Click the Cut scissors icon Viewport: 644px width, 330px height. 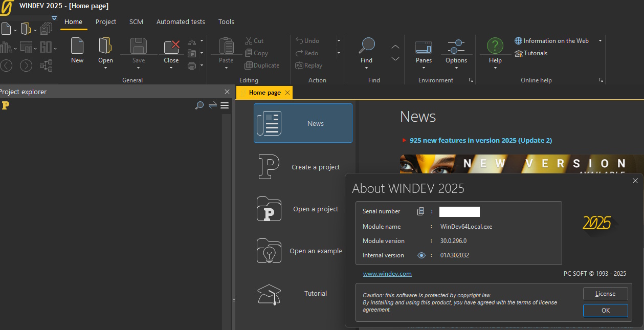[x=249, y=41]
